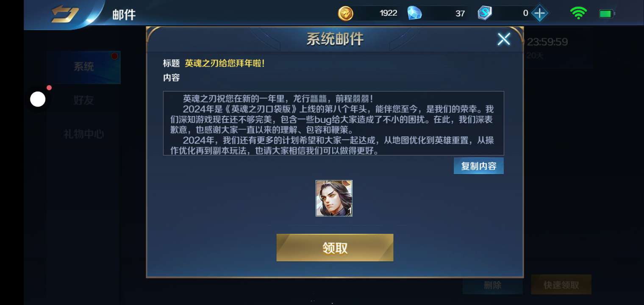Click the blue diamond currency icon

[414, 13]
